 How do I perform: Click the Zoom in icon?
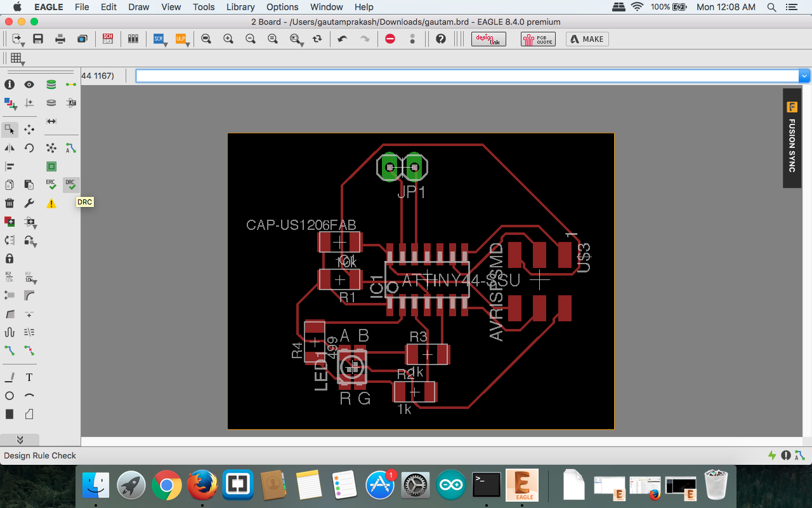pos(228,39)
